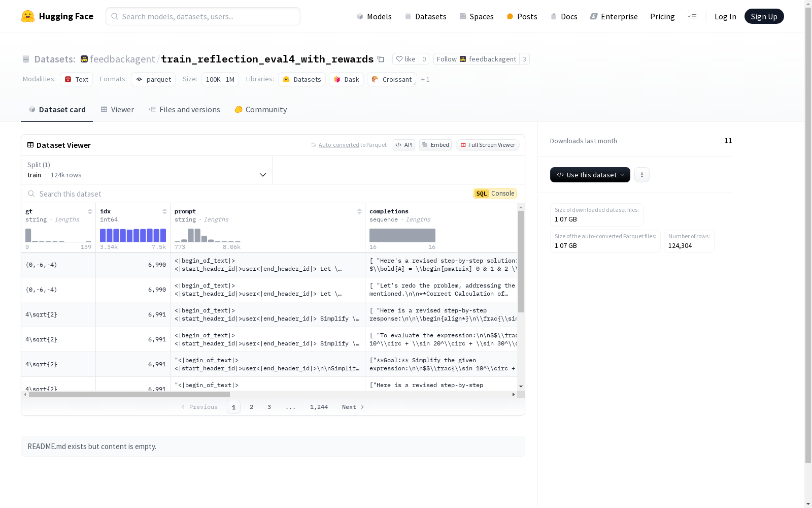Select the Dataset card tab
Screen dimensions: 812x508
tap(57, 109)
